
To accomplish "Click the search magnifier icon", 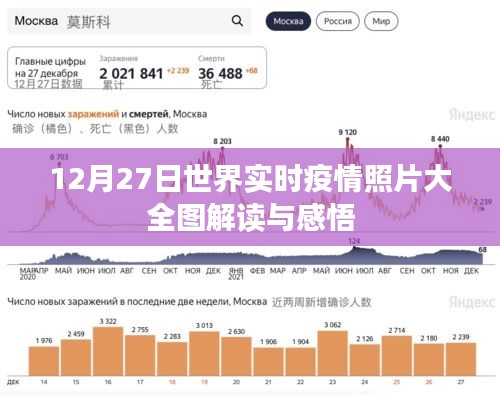I will tap(237, 21).
